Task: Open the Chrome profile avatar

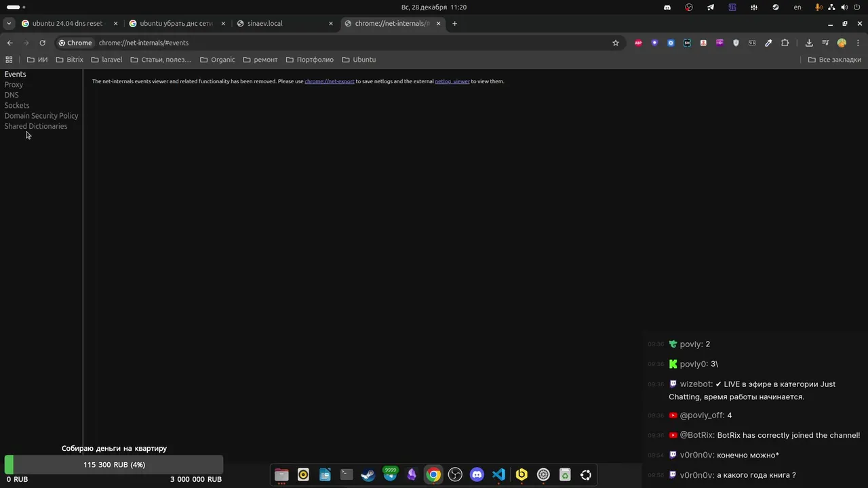Action: (842, 43)
